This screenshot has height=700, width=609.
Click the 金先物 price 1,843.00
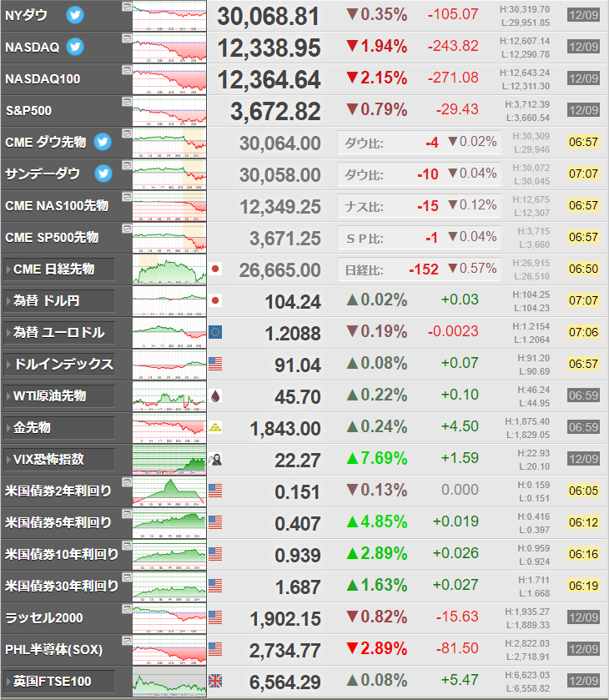tap(285, 429)
